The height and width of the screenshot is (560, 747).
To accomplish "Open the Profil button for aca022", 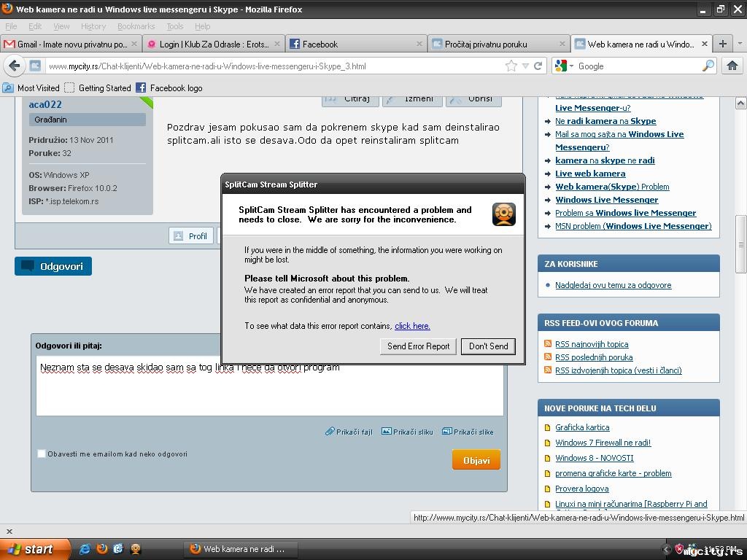I will [x=191, y=236].
